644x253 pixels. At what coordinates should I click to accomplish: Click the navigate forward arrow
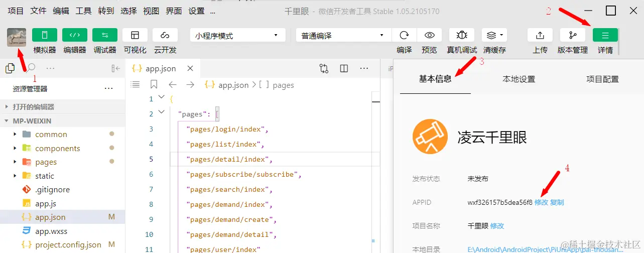pyautogui.click(x=190, y=85)
